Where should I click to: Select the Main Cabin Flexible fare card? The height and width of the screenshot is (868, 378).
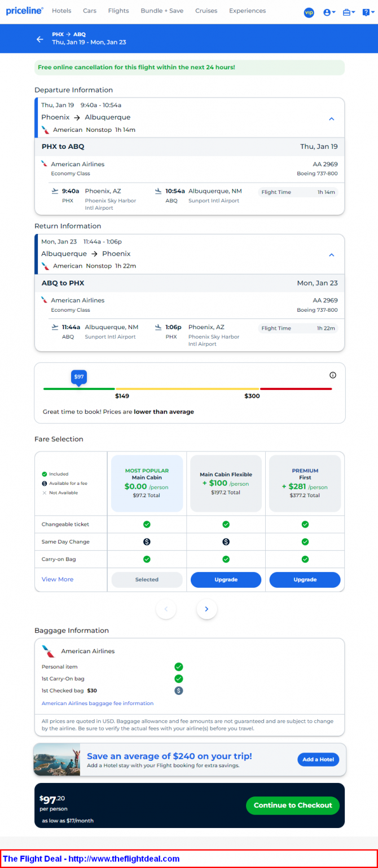226,483
